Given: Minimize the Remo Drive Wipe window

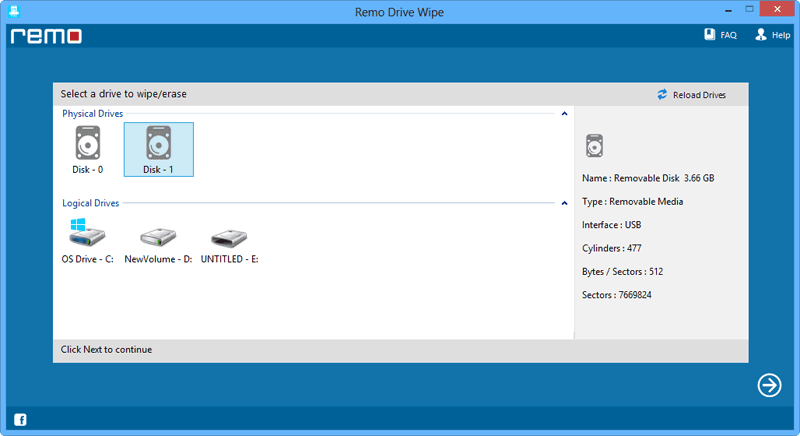Looking at the screenshot, I should (x=728, y=10).
